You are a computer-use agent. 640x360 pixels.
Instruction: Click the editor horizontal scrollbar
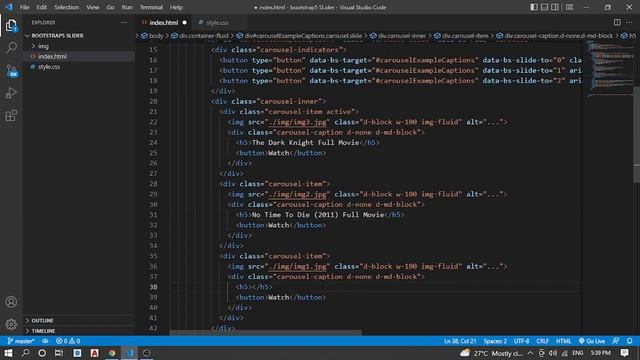click(x=265, y=333)
